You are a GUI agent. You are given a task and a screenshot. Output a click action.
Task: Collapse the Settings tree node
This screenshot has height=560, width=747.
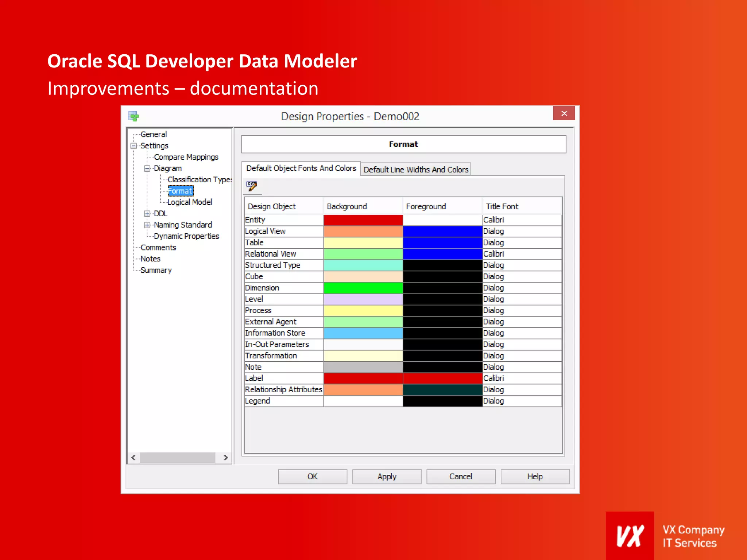click(x=134, y=146)
